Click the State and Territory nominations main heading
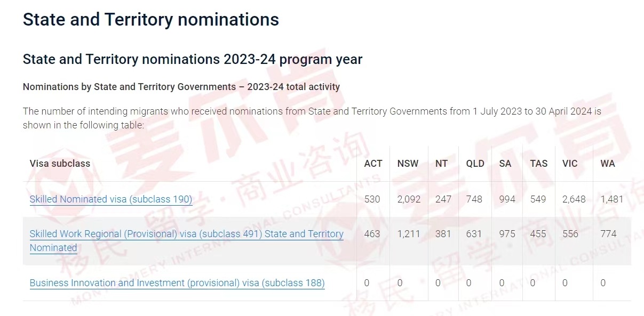The height and width of the screenshot is (316, 644). point(150,20)
